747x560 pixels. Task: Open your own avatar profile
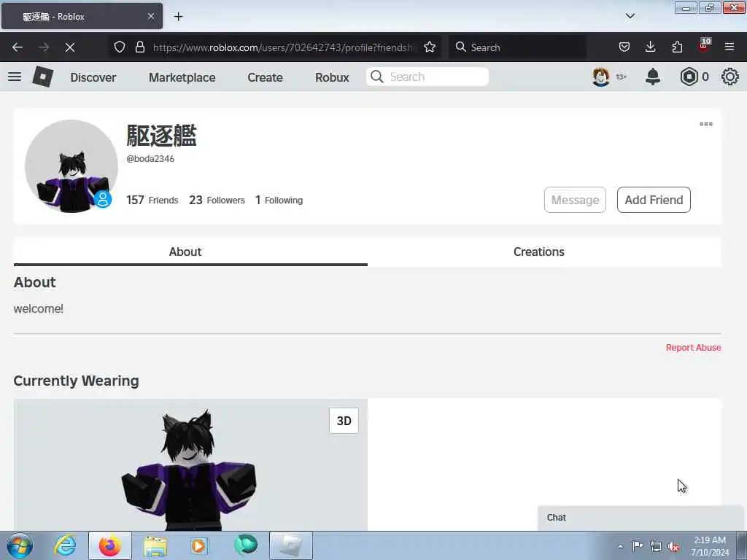601,77
